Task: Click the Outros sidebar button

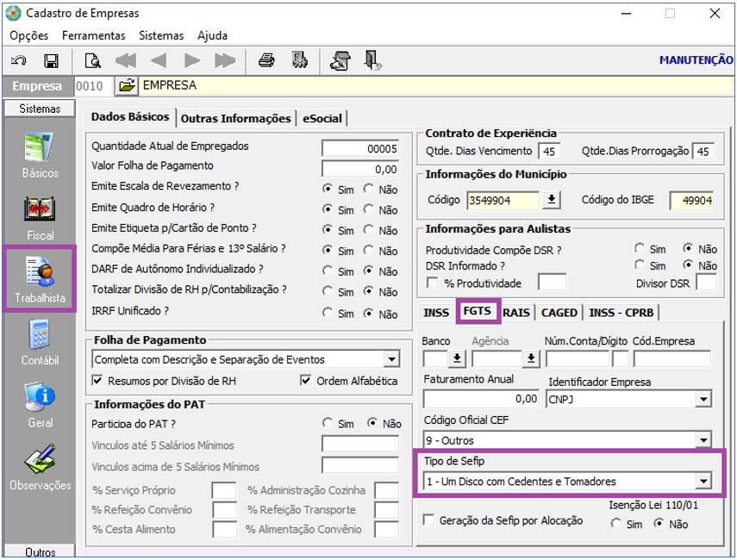Action: click(x=40, y=551)
